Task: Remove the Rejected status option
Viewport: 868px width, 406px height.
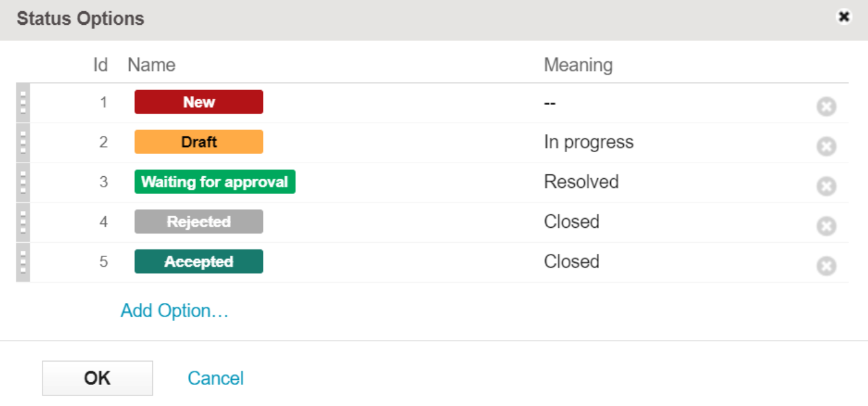Action: [x=826, y=226]
